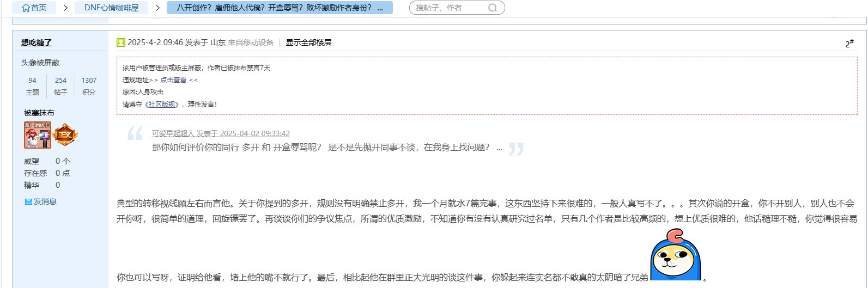Click the orange hexagon medal badge
868x288 pixels.
66,135
